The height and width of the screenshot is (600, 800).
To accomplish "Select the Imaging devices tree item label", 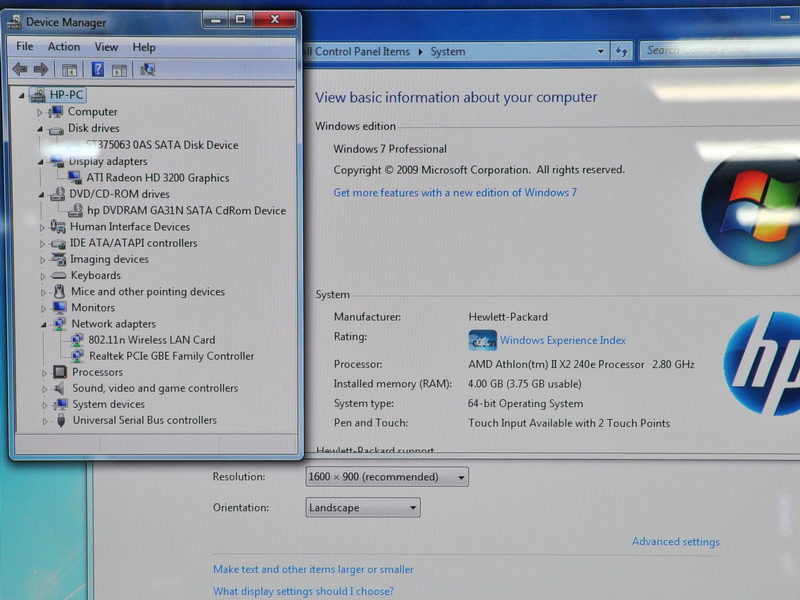I will click(x=109, y=259).
